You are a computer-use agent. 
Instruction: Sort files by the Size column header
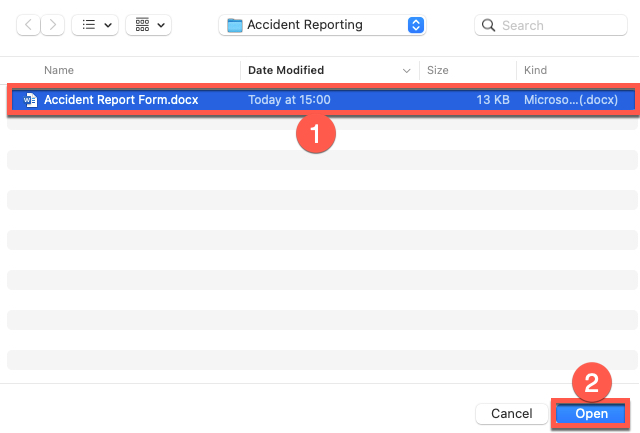(438, 71)
